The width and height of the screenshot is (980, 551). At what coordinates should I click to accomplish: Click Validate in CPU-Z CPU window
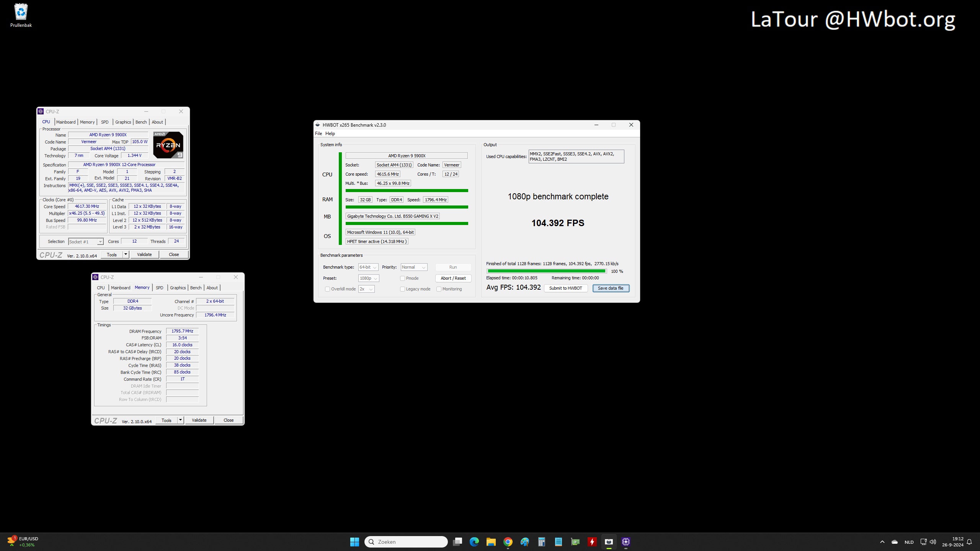pos(144,254)
